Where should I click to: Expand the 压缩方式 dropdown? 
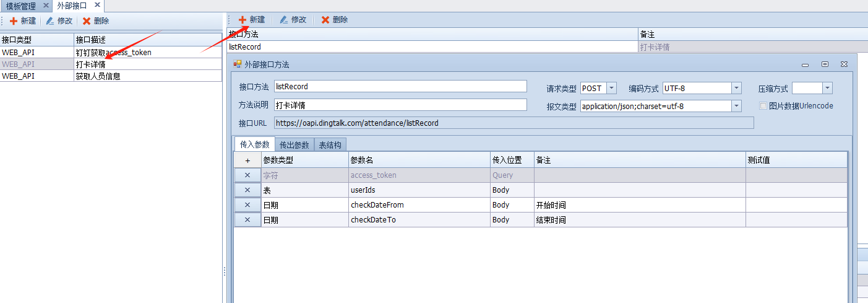[x=827, y=89]
